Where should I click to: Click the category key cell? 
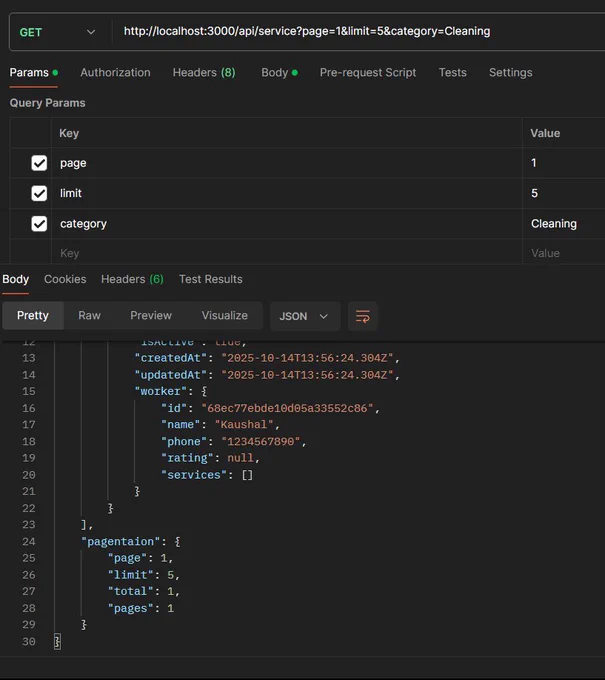[287, 224]
